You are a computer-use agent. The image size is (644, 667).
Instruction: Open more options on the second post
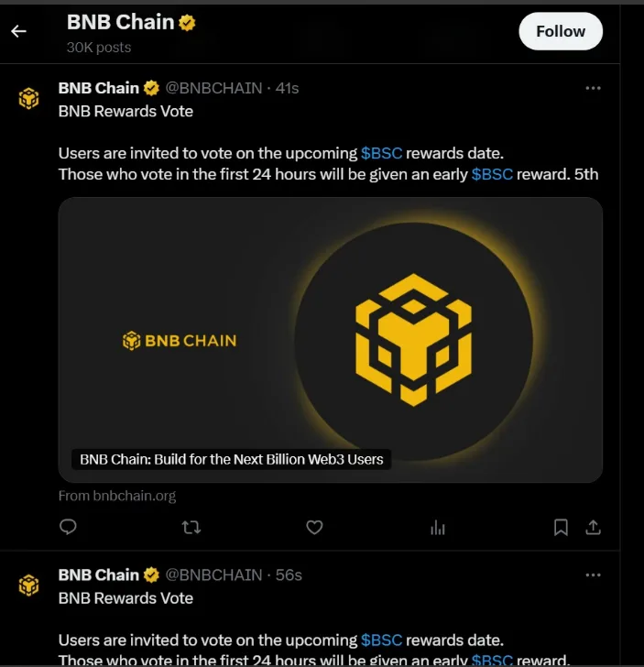click(x=593, y=574)
